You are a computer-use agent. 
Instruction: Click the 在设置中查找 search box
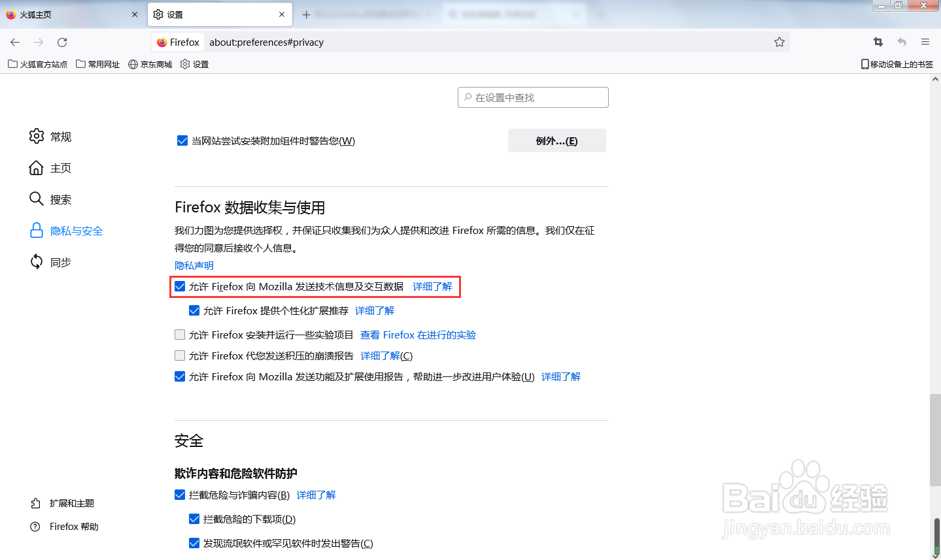pos(533,97)
